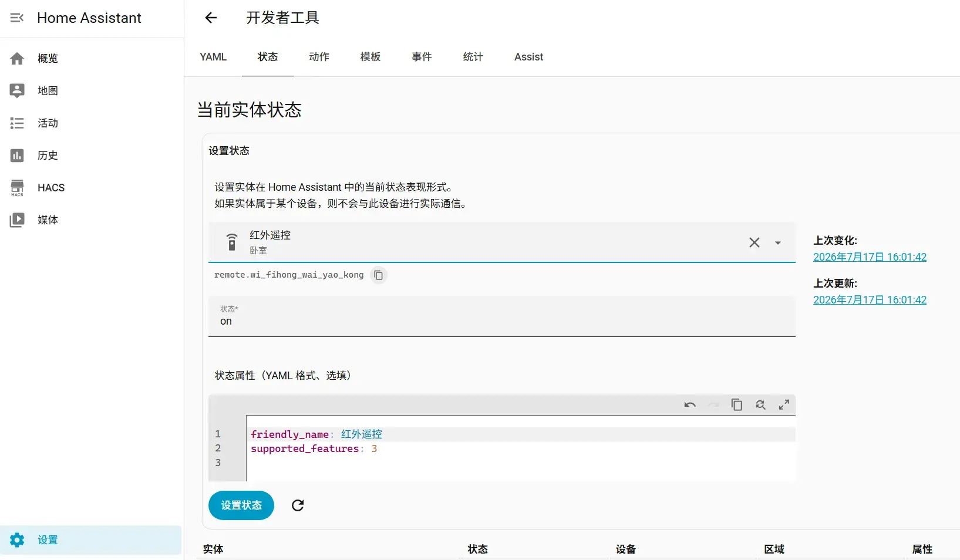Open find and replace in editor
960x560 pixels.
click(760, 404)
